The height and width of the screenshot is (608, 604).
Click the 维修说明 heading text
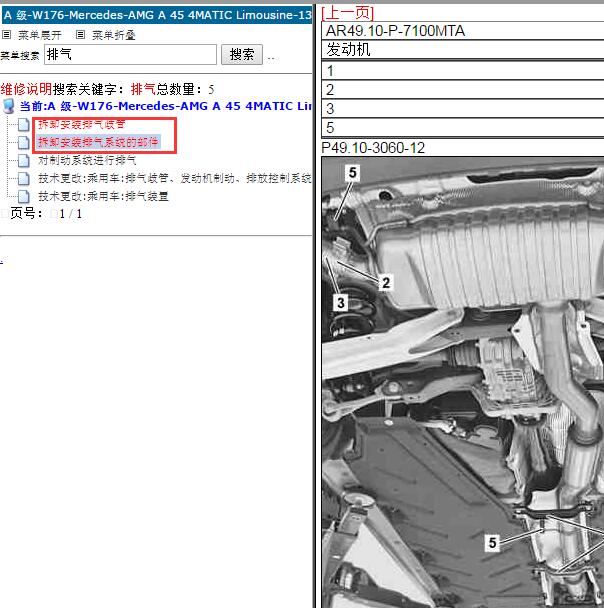[26, 89]
